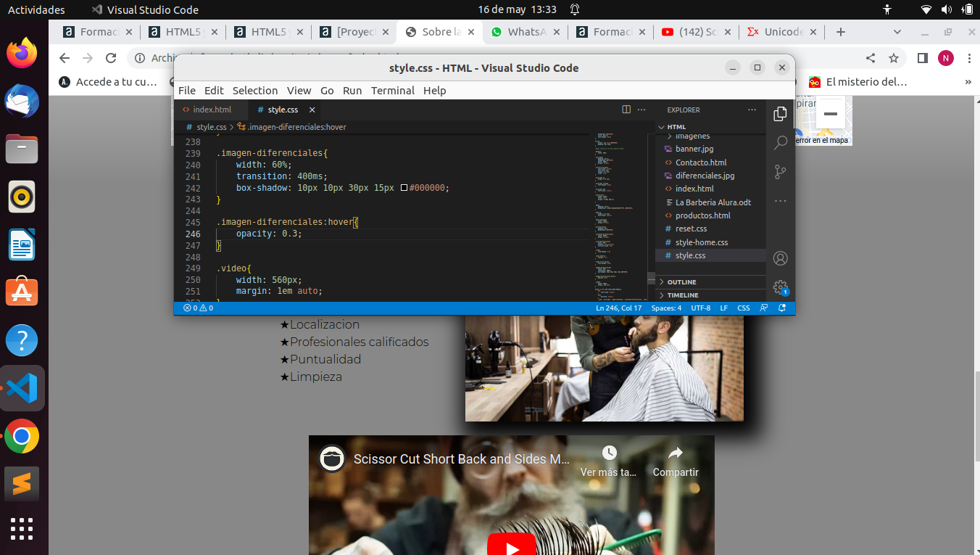
Task: Go back in Chrome
Action: point(65,58)
